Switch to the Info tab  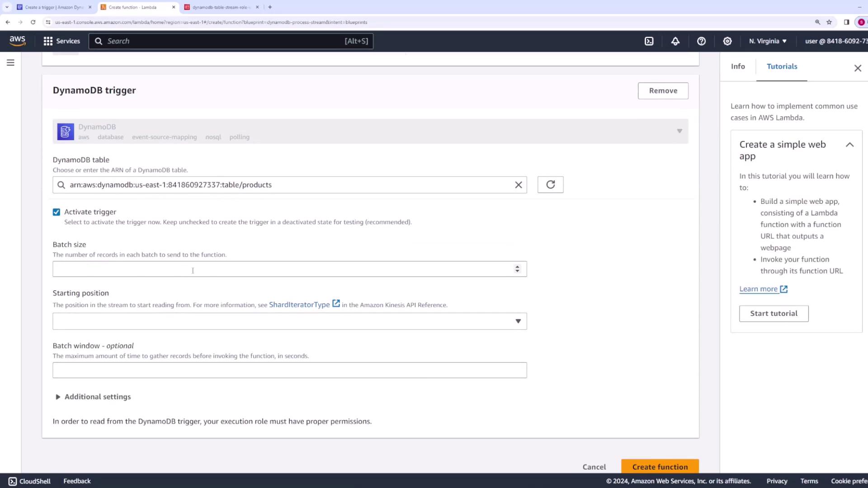click(738, 66)
